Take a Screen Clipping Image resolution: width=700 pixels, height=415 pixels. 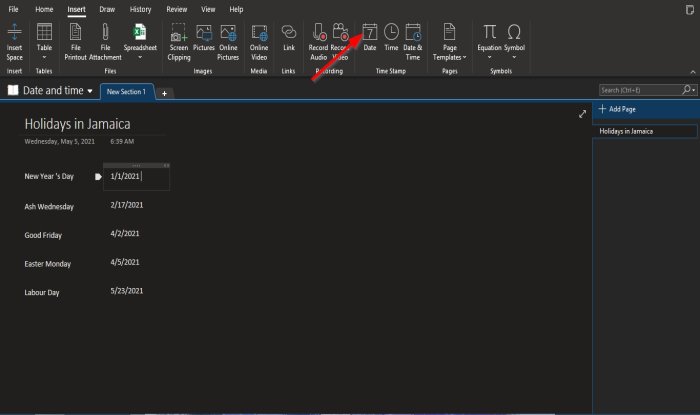(179, 42)
